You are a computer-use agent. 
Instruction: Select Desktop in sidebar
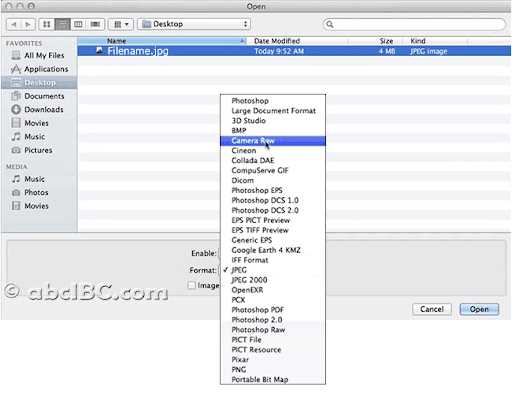(39, 82)
